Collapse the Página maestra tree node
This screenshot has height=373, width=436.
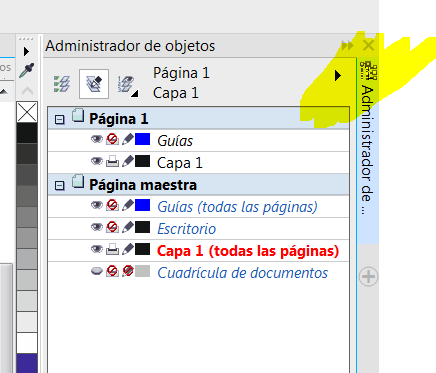click(x=59, y=186)
